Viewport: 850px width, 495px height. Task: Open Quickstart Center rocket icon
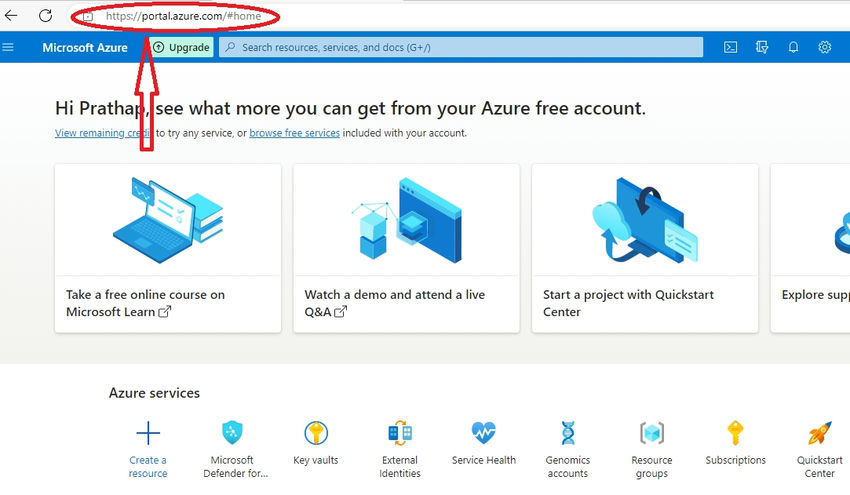(x=819, y=433)
